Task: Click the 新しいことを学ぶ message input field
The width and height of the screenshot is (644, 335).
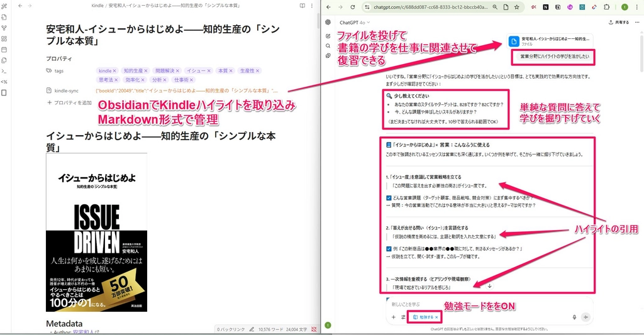Action: [x=489, y=304]
